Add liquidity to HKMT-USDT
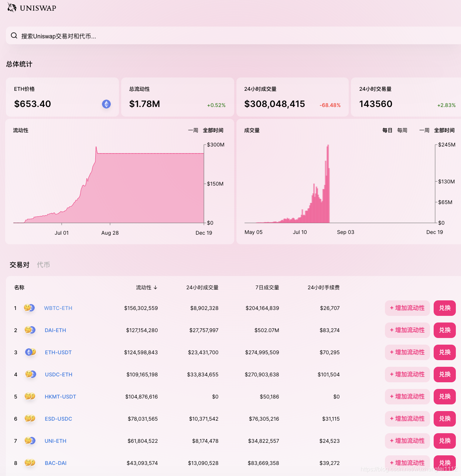The image size is (461, 476). [407, 397]
